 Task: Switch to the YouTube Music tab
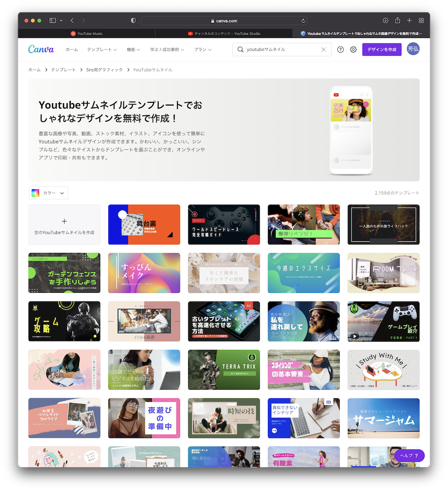[87, 33]
